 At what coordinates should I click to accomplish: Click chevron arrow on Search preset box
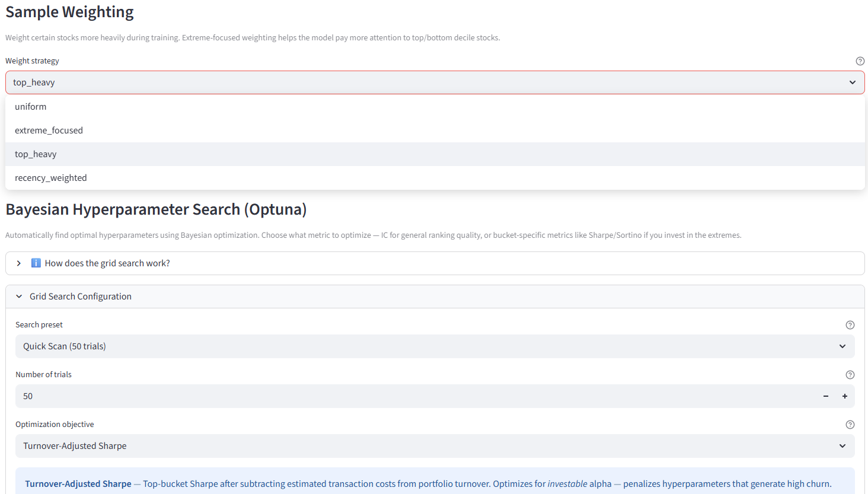pos(842,346)
